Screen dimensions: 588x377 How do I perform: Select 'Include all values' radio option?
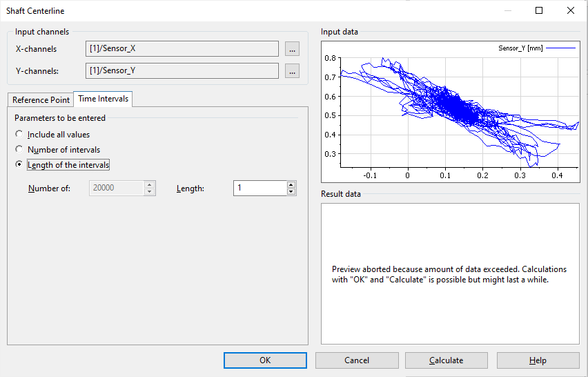coord(19,135)
